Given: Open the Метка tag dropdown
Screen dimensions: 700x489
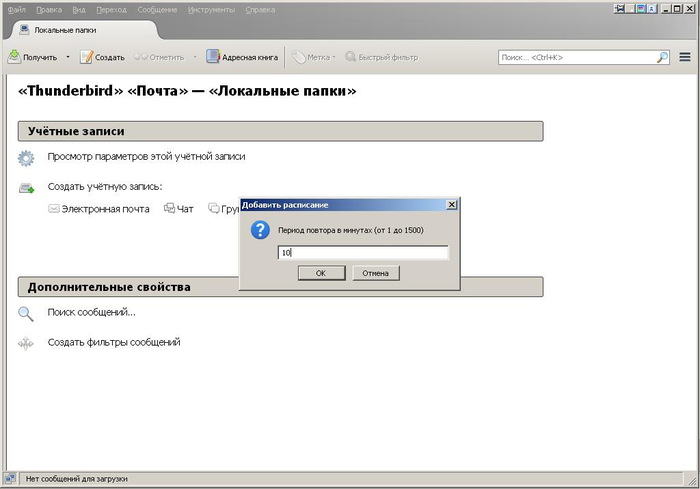Looking at the screenshot, I should [x=313, y=57].
